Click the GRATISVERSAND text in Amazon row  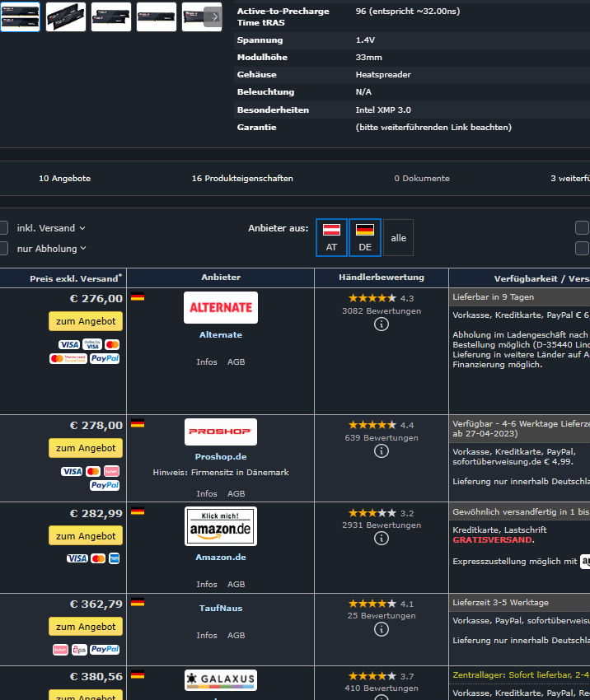(492, 539)
